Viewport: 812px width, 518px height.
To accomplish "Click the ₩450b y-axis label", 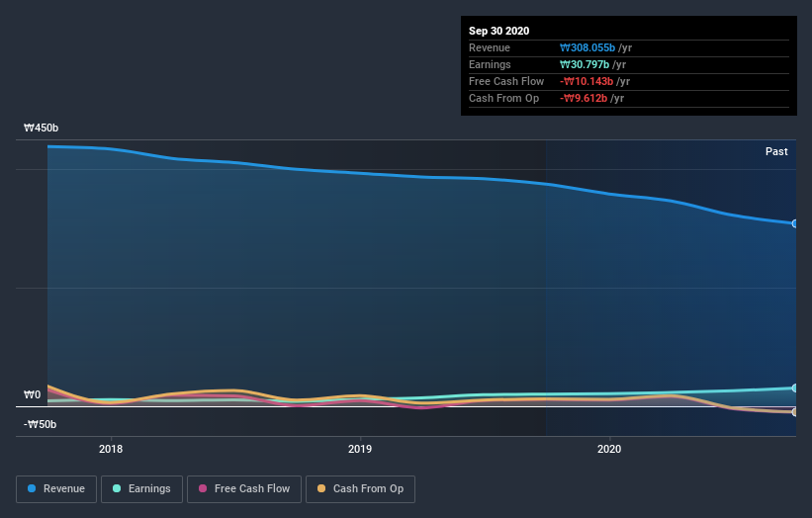I will [x=41, y=128].
